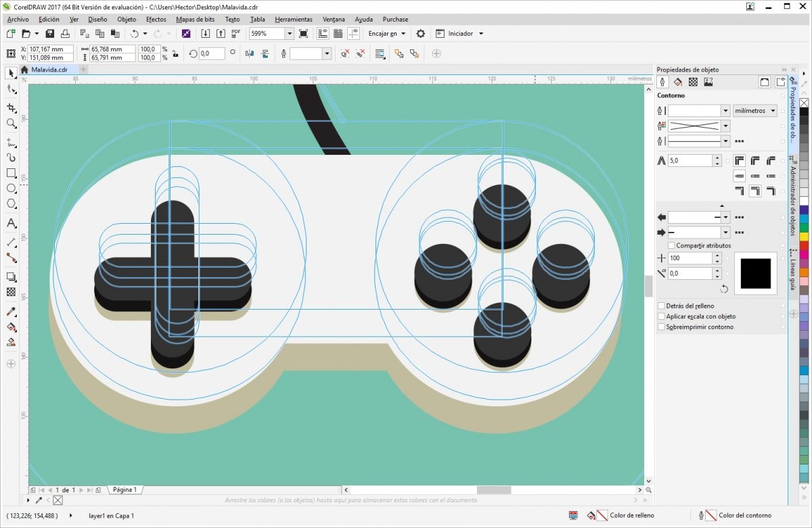Click the miter limit 5,0 field
The height and width of the screenshot is (528, 812).
click(690, 160)
